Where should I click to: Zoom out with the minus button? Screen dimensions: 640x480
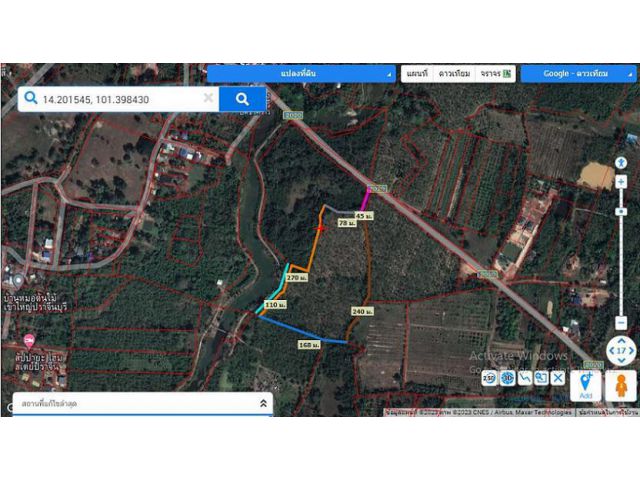[621, 322]
